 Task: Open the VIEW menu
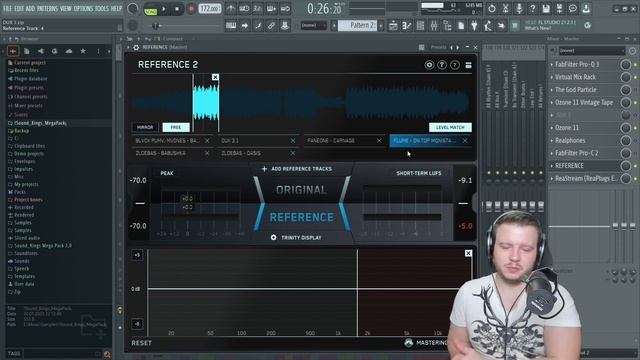66,8
